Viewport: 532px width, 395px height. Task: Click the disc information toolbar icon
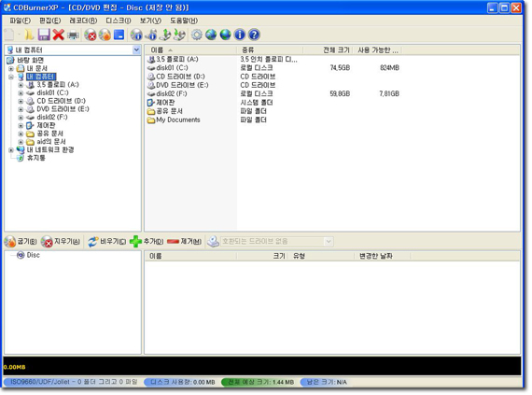point(136,35)
